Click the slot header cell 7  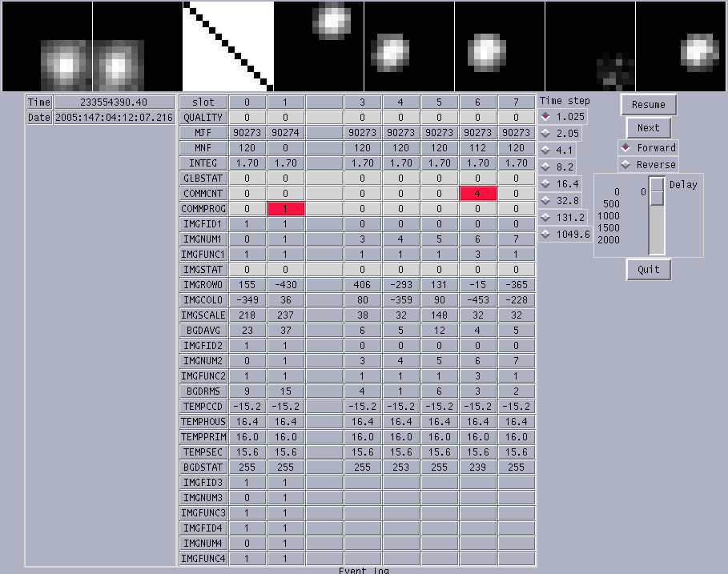[x=517, y=102]
